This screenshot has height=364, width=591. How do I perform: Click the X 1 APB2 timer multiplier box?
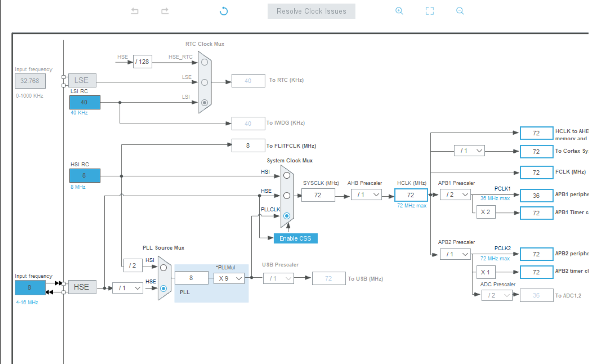[486, 272]
